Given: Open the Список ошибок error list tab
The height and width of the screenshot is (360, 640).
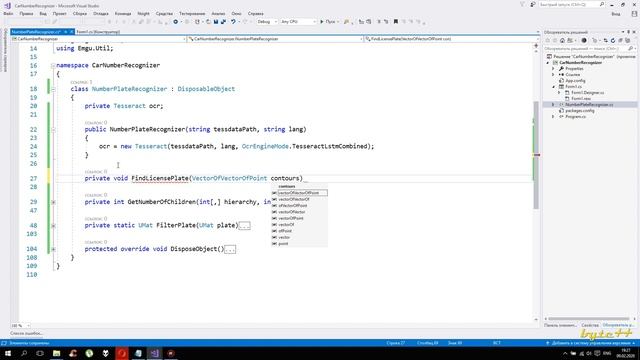Looking at the screenshot, I should (26, 333).
